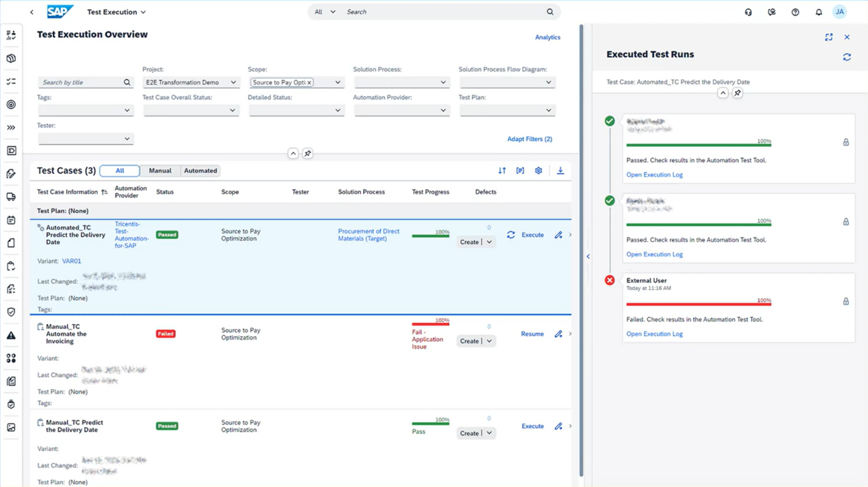Refresh the Executed Test Runs panel
Screen dimensions: 868x487
click(847, 56)
